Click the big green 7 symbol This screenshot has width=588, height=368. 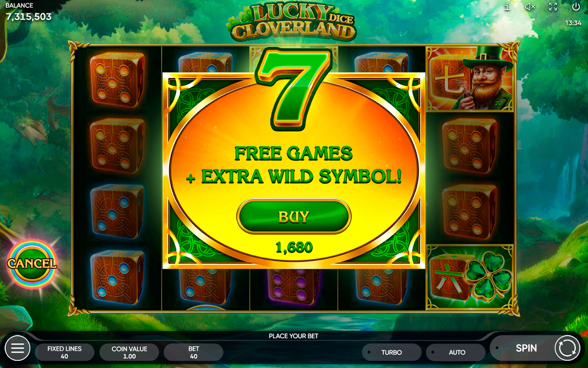tap(293, 89)
